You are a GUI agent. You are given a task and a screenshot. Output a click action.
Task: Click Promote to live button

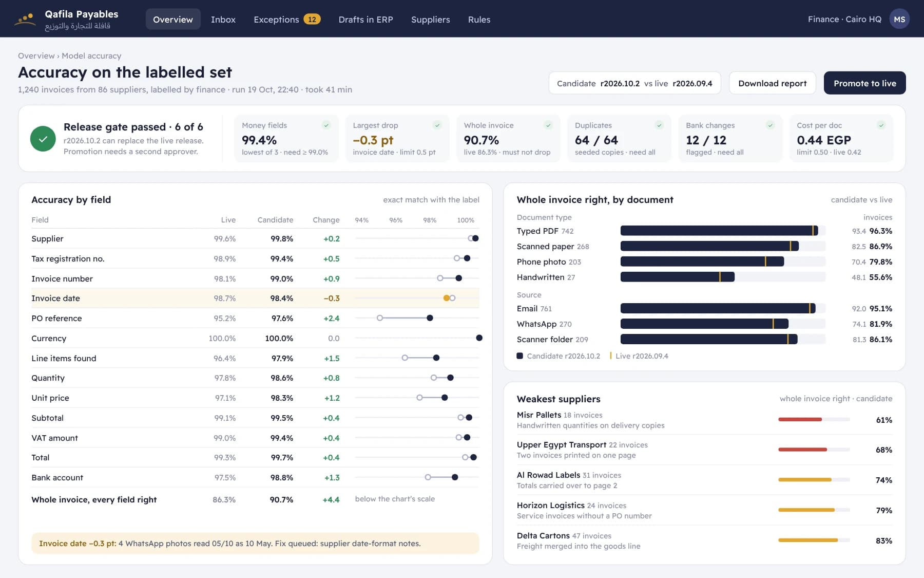click(x=864, y=83)
